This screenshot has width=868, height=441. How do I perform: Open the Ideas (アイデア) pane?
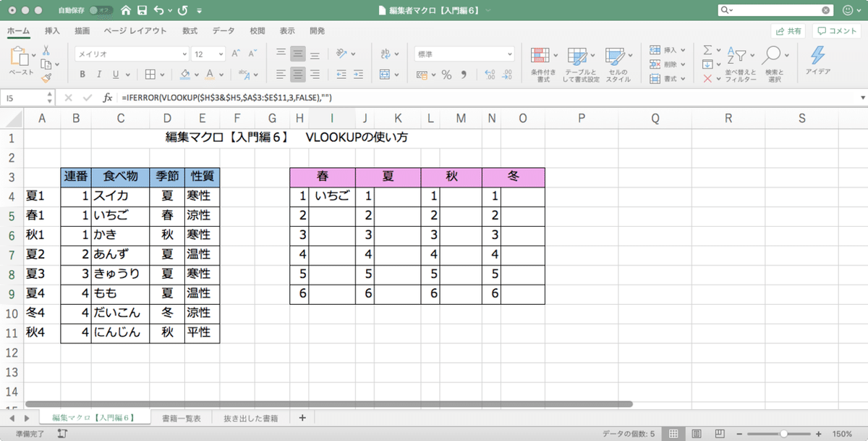818,61
